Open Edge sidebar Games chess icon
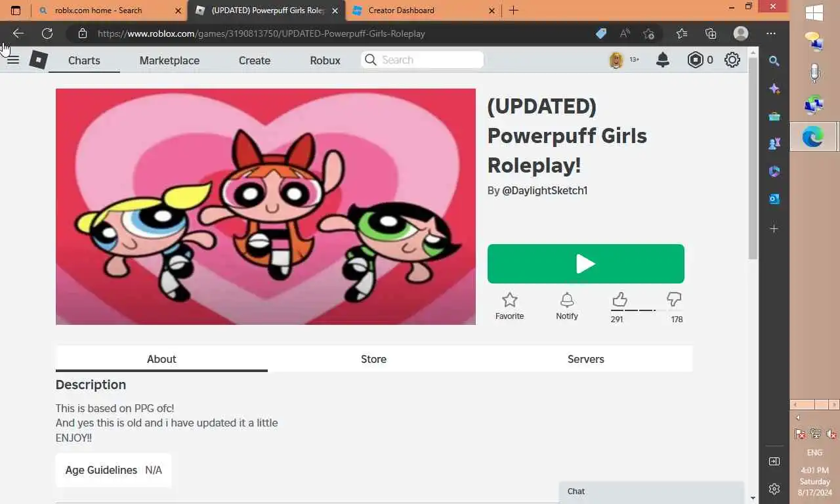This screenshot has width=840, height=504. coord(774,143)
